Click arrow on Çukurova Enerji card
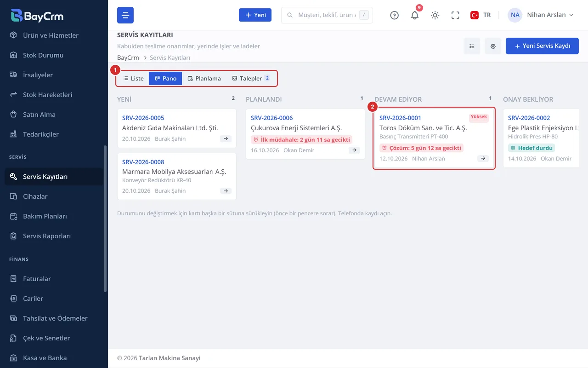 coord(354,150)
